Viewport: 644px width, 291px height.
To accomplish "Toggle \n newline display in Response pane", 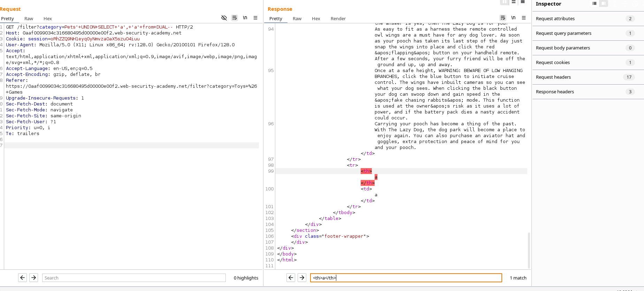I will pyautogui.click(x=513, y=18).
